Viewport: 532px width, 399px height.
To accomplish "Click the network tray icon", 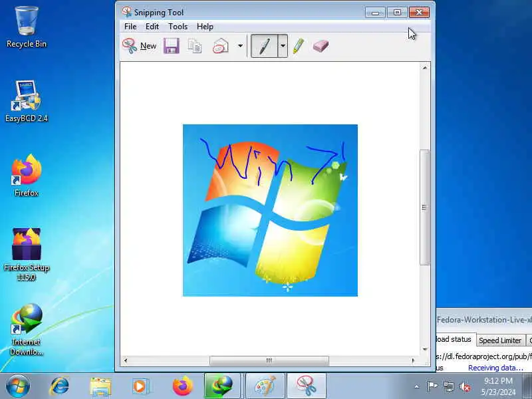I will tap(449, 386).
